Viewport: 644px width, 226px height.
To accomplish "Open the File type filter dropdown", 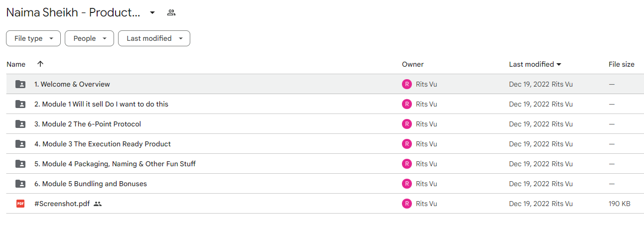I will coord(33,38).
